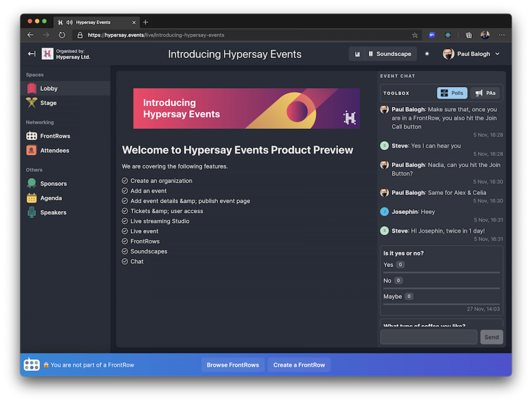The width and height of the screenshot is (532, 403).
Task: Click Browse FrontRows button
Action: click(x=233, y=365)
